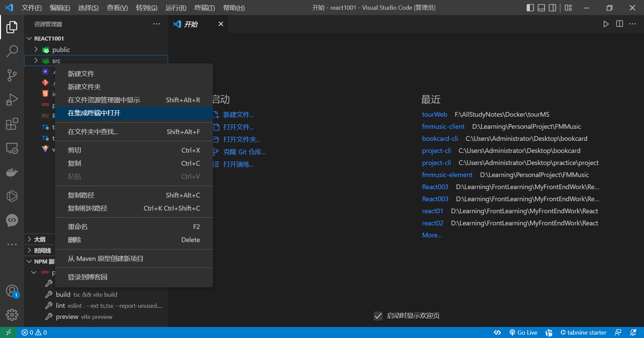
Task: Toggle the secondary side bar layout button
Action: 552,7
